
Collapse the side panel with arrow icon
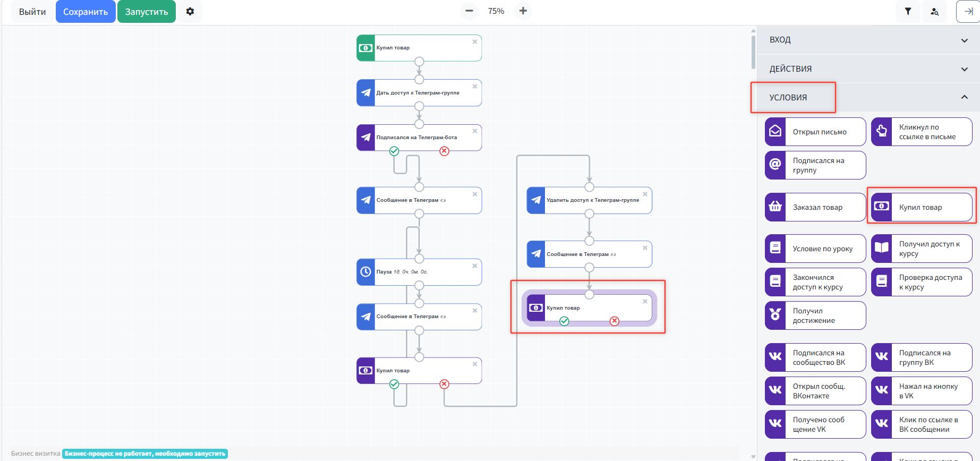coord(968,11)
